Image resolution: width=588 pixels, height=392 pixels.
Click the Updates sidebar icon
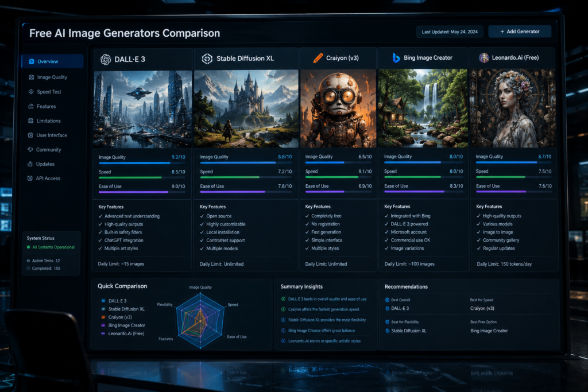tap(30, 164)
